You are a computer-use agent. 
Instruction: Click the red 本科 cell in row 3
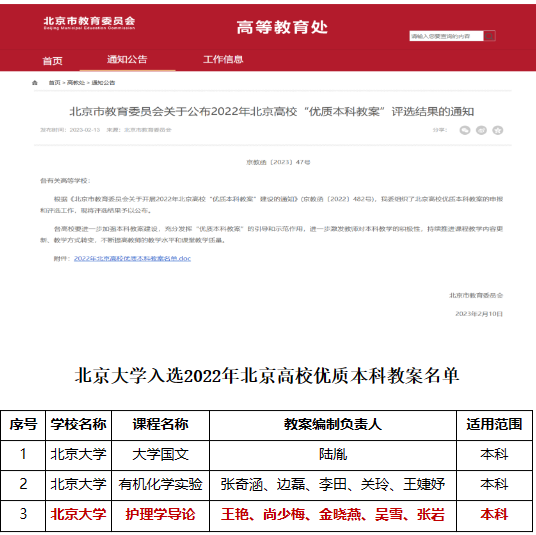tap(494, 515)
